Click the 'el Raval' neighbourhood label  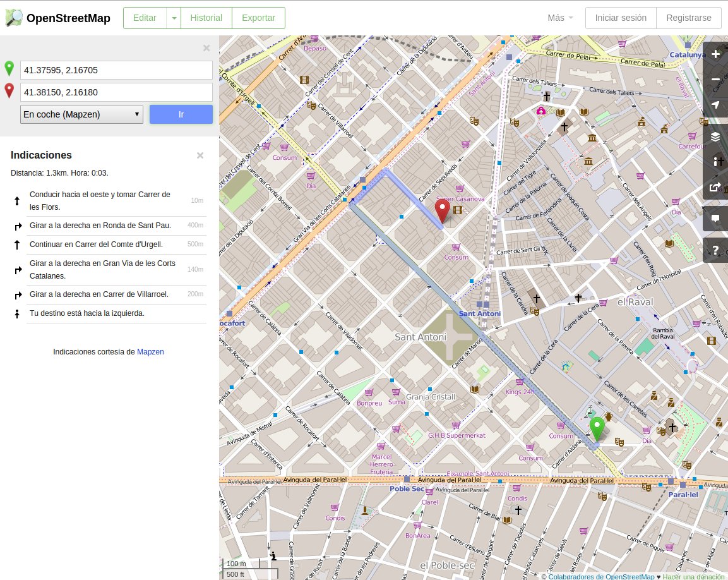[635, 302]
